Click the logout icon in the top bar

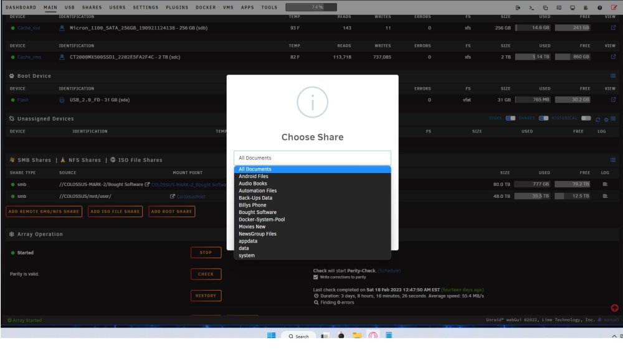[518, 7]
